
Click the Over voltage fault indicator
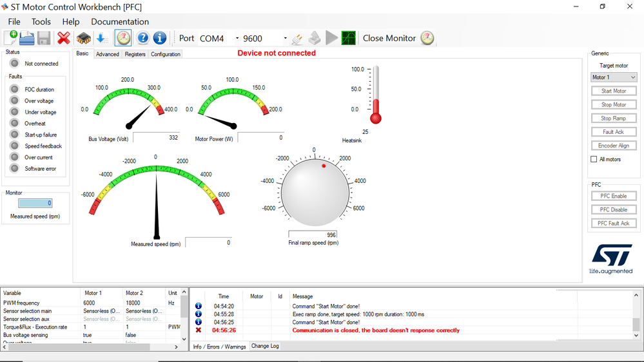pos(14,100)
